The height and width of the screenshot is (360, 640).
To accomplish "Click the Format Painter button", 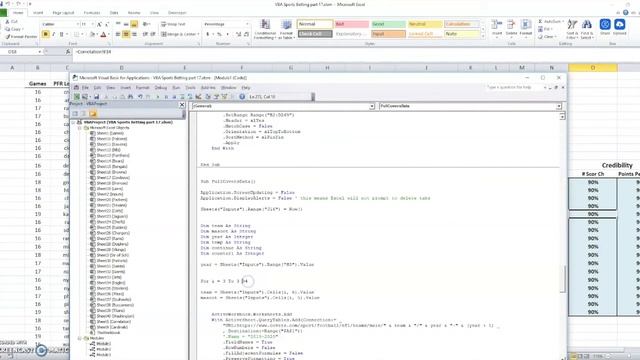I will 21,37.
